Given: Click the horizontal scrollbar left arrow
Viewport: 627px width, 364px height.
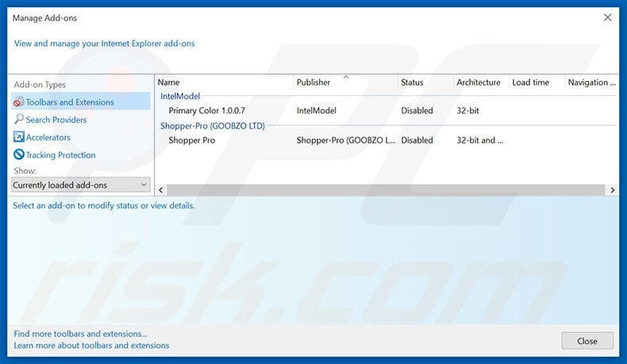Looking at the screenshot, I should (x=161, y=190).
